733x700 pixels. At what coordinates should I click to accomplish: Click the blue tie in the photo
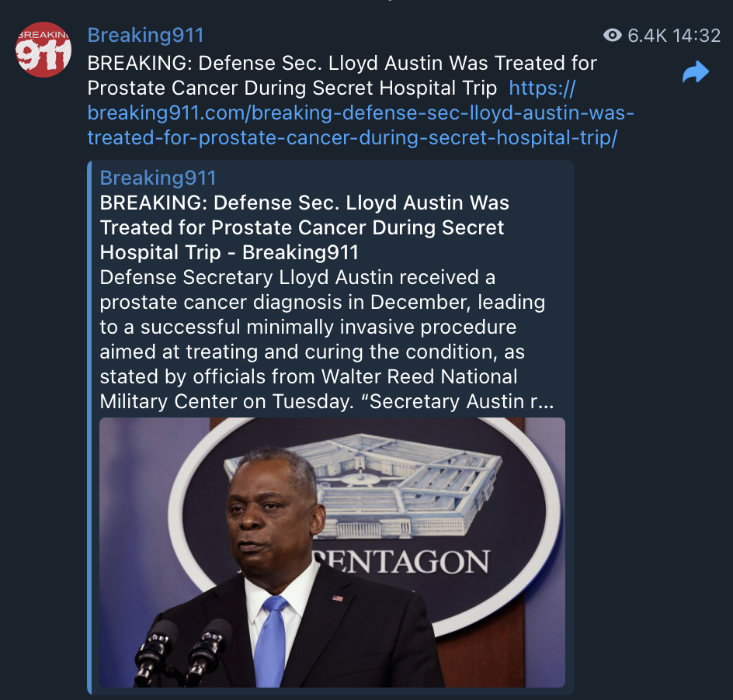[x=271, y=642]
